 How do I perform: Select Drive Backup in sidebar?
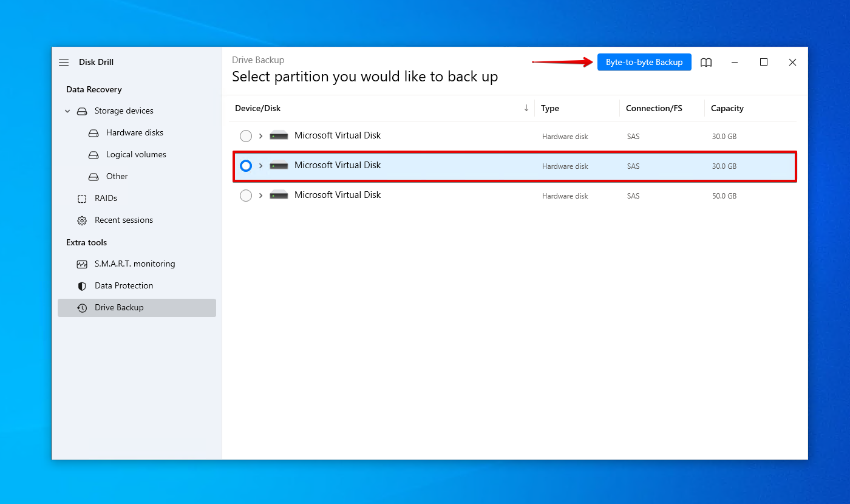pyautogui.click(x=137, y=308)
